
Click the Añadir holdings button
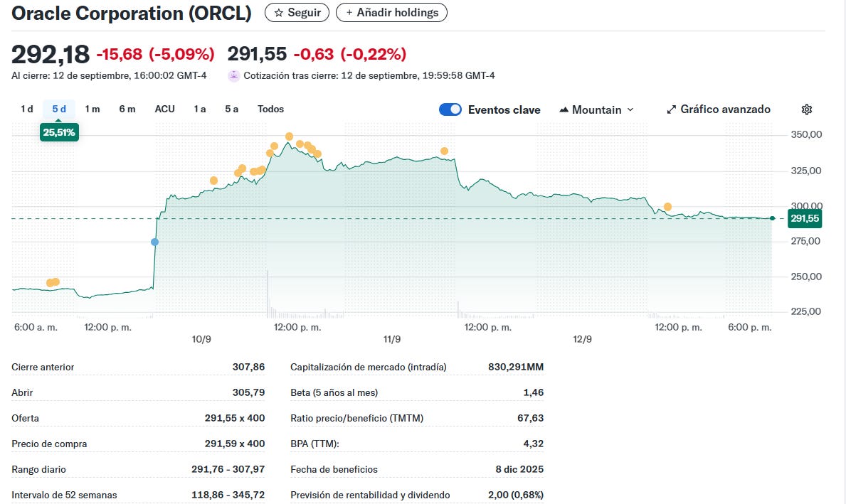click(x=391, y=12)
